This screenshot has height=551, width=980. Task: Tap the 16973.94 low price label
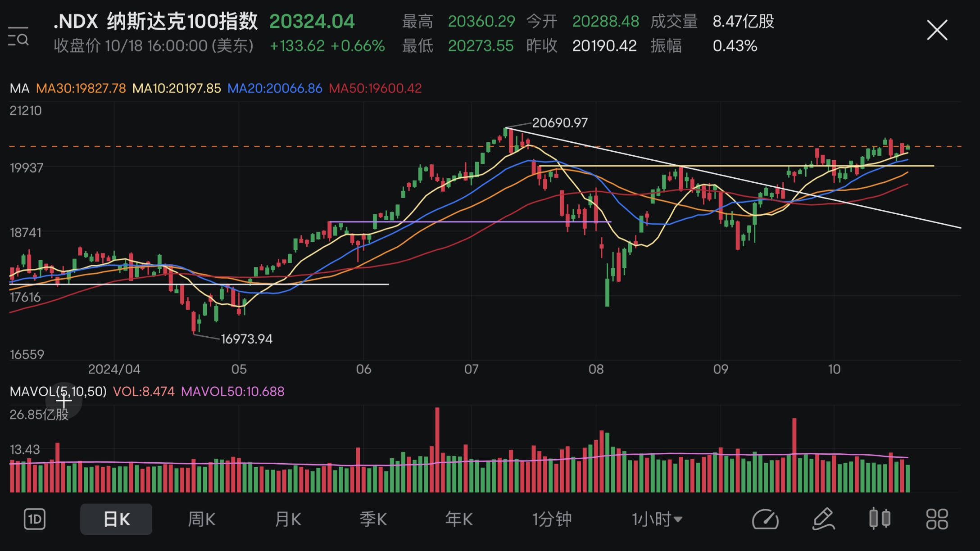pyautogui.click(x=246, y=339)
